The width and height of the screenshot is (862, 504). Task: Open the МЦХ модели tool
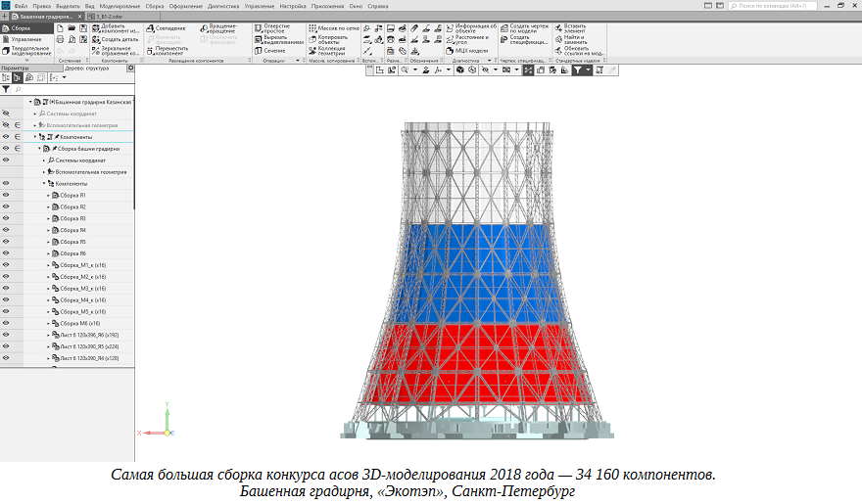(x=466, y=51)
